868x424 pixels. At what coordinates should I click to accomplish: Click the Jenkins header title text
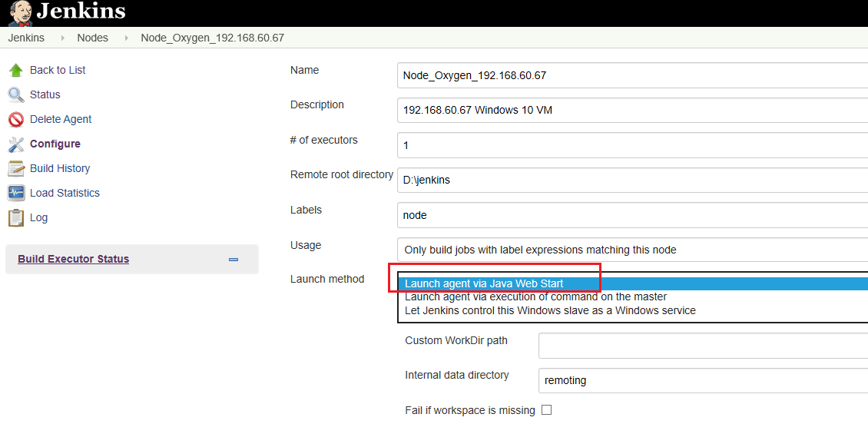point(81,11)
